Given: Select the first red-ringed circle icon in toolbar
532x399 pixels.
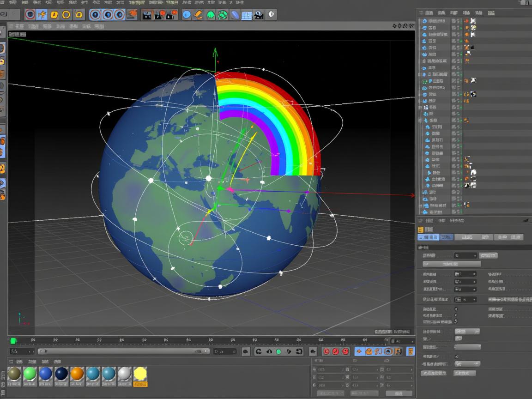Looking at the screenshot, I should click(x=30, y=15).
